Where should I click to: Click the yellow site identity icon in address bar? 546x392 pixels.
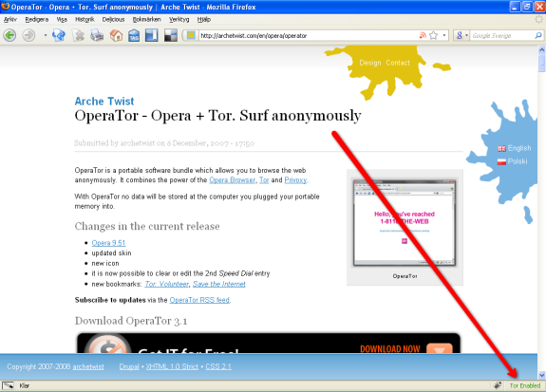click(191, 35)
